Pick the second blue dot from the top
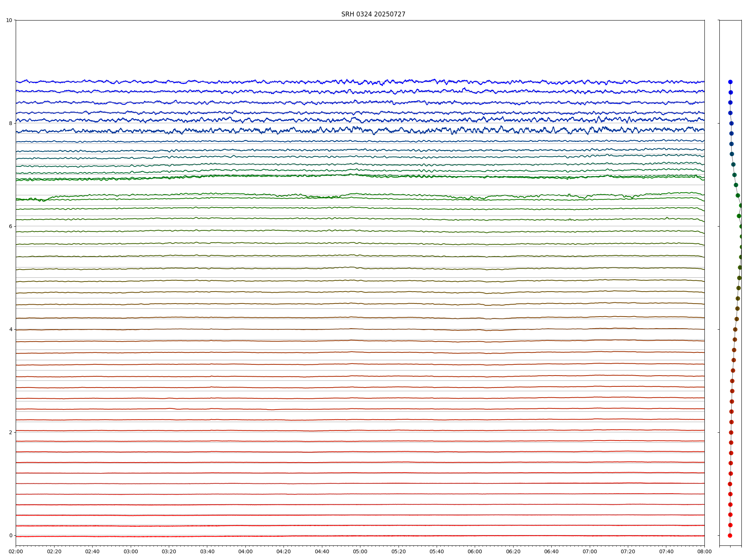Screen dimensions: 747x560 [x=731, y=92]
